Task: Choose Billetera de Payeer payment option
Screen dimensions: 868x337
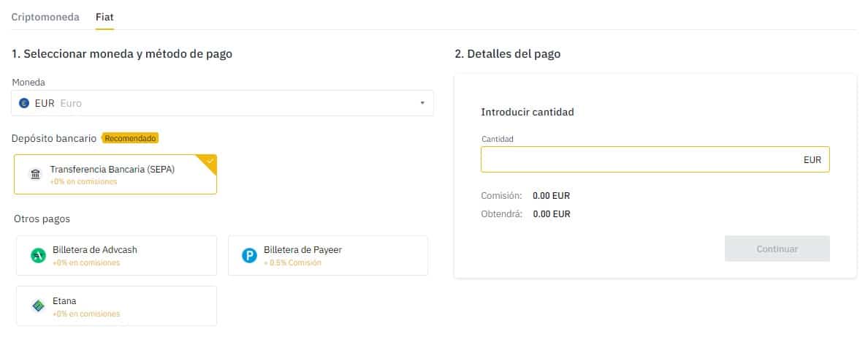Action: [328, 255]
